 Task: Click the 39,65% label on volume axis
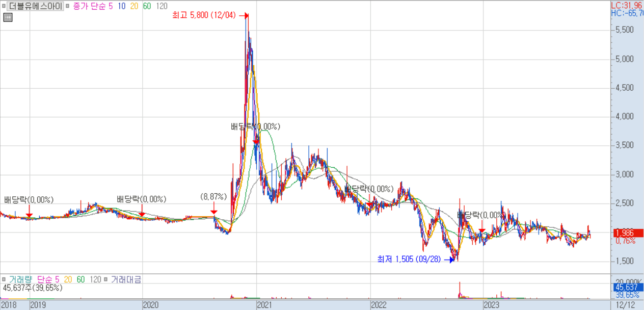[628, 295]
